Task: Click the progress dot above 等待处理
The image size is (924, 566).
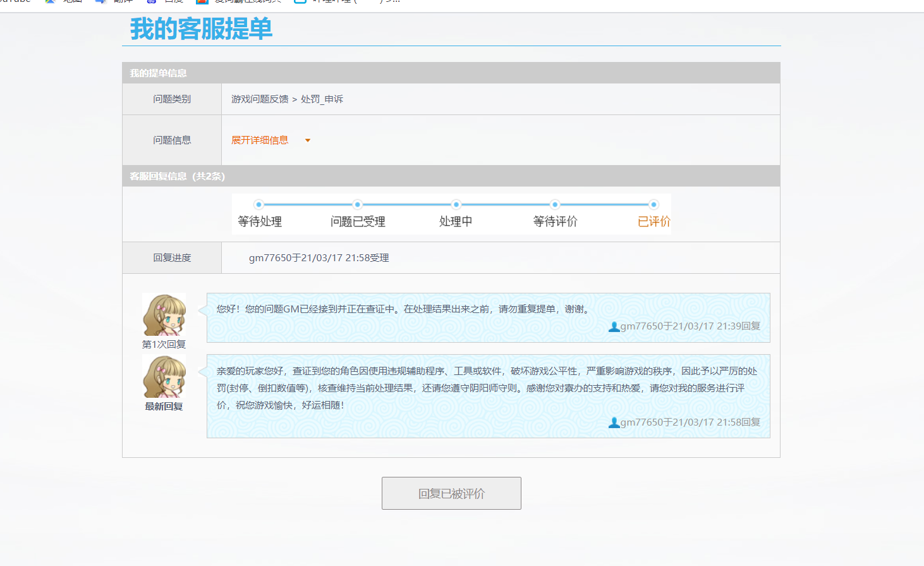Action: 258,204
